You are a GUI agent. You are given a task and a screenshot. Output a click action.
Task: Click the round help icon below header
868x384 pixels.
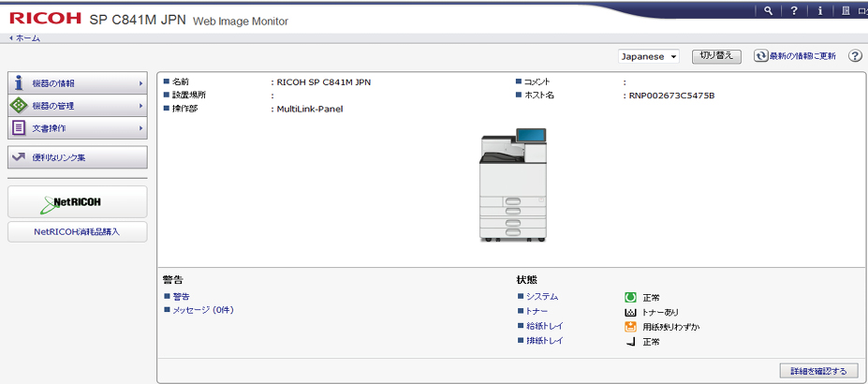tap(855, 56)
